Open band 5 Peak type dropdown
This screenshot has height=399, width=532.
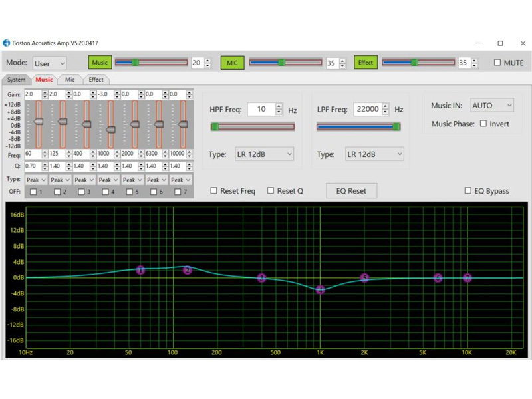tap(132, 180)
